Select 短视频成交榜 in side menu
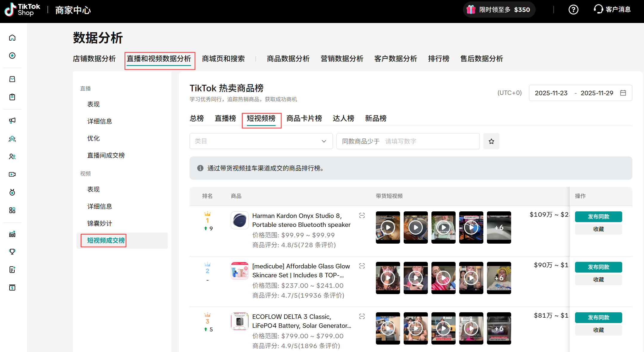 point(106,241)
